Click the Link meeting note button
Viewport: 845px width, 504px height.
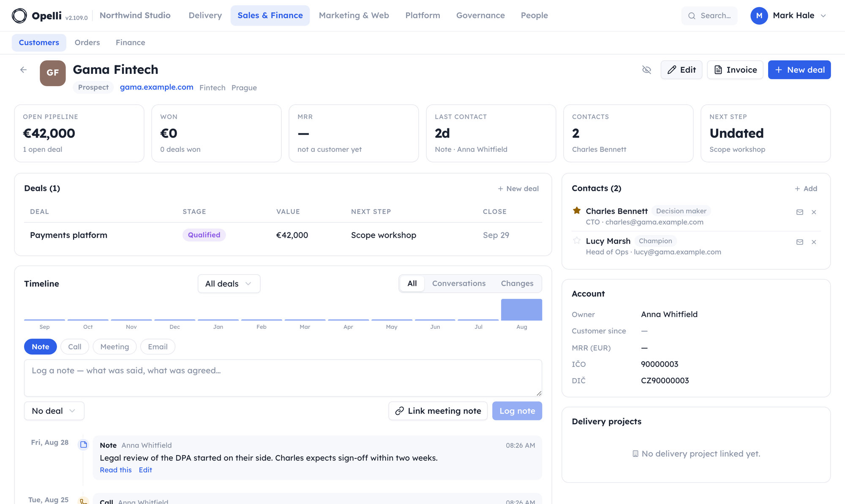438,411
